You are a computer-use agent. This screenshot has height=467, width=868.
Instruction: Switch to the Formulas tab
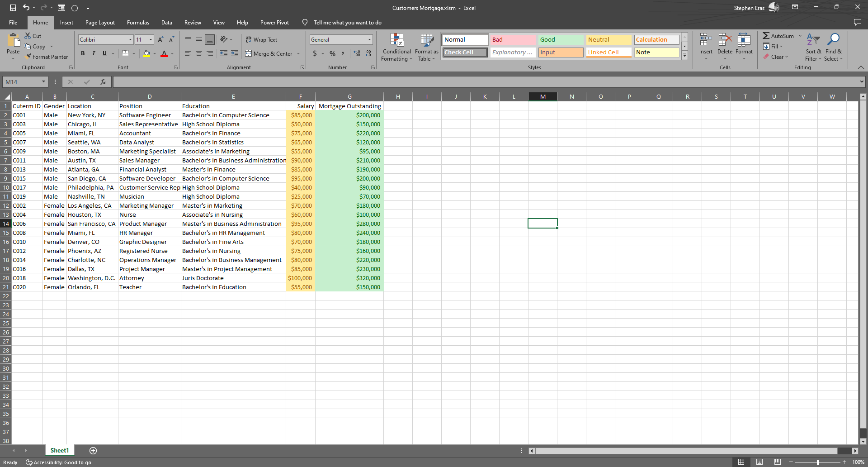click(x=138, y=23)
